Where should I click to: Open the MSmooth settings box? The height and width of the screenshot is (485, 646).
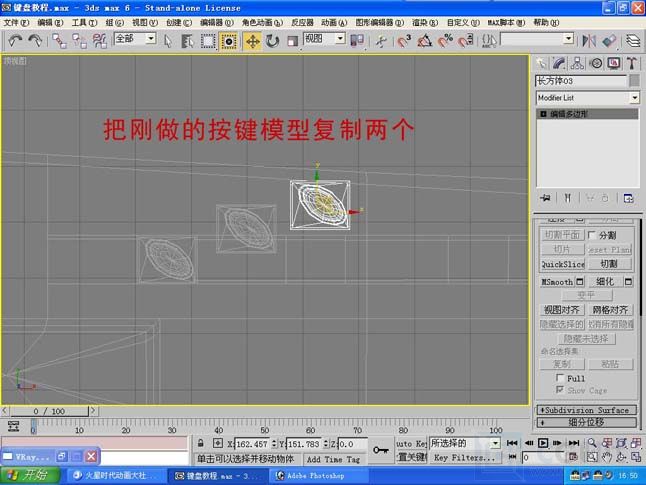click(580, 282)
